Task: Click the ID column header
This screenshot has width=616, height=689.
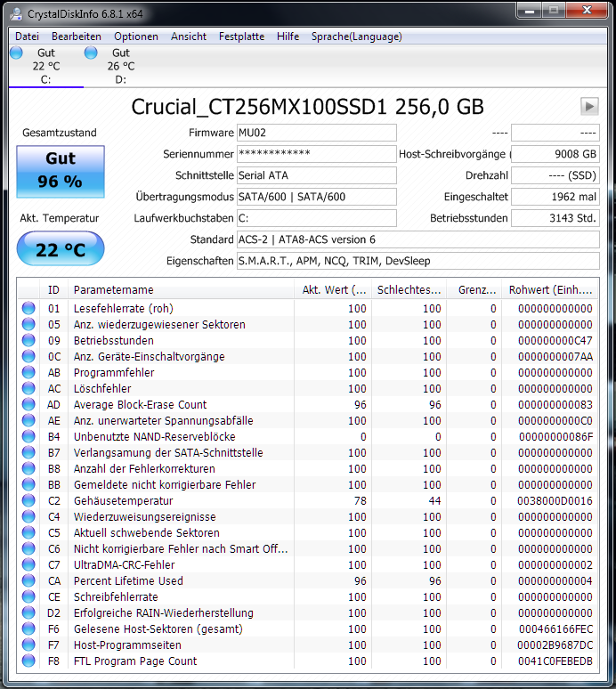Action: [53, 290]
